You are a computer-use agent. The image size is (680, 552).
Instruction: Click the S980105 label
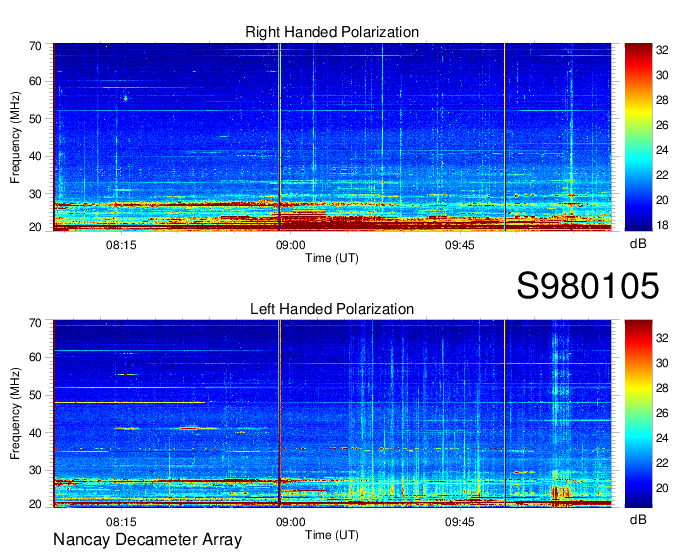click(x=588, y=286)
